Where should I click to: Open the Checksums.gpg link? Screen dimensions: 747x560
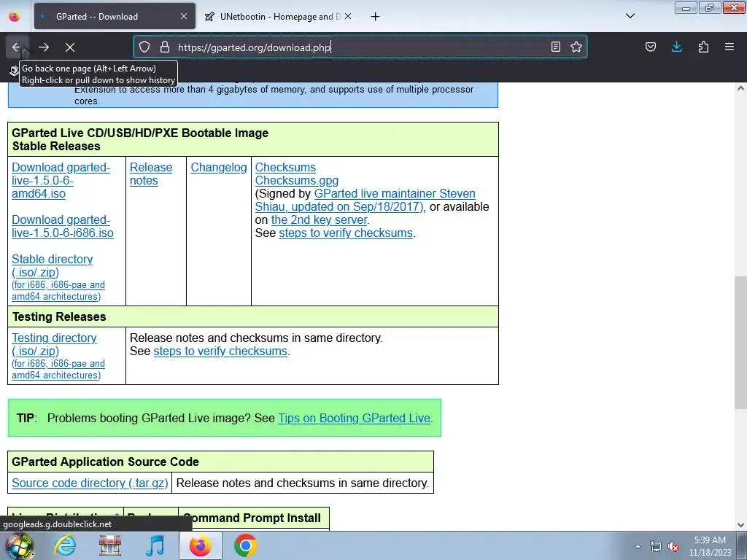[297, 181]
